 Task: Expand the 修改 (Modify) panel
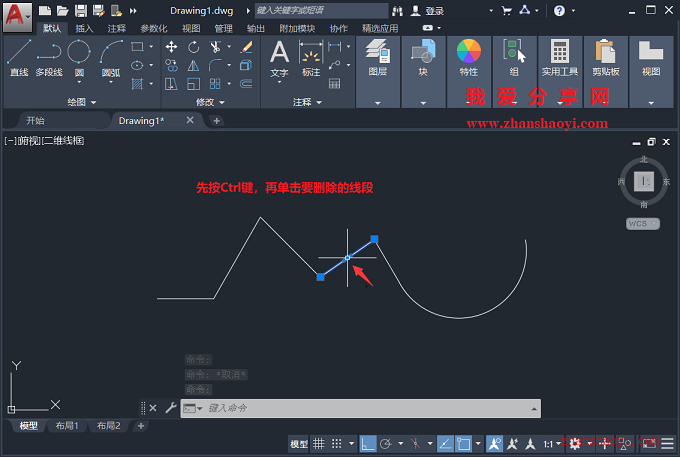[x=210, y=102]
